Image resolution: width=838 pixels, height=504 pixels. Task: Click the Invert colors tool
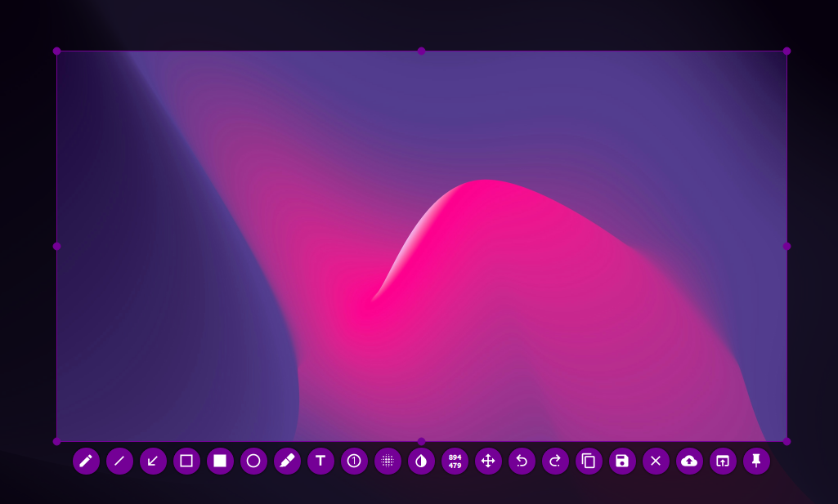coord(421,461)
